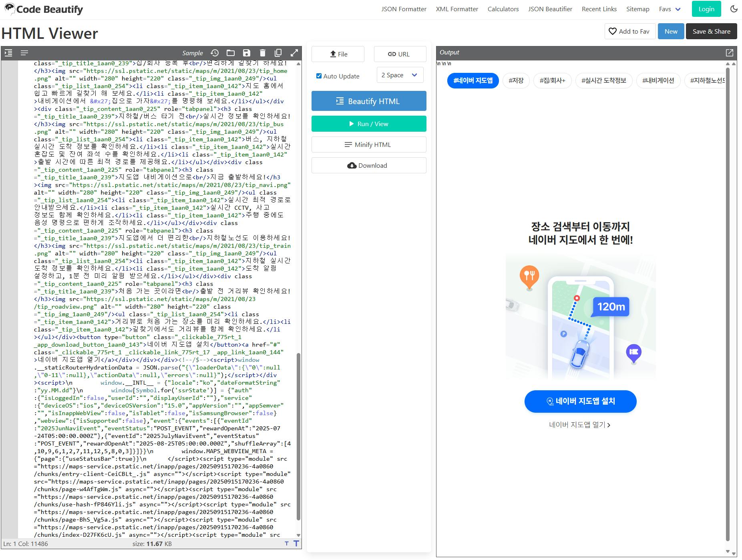Screen dimensions: 742x560
Task: Select the #지하철노선도 tab in output
Action: pos(706,80)
